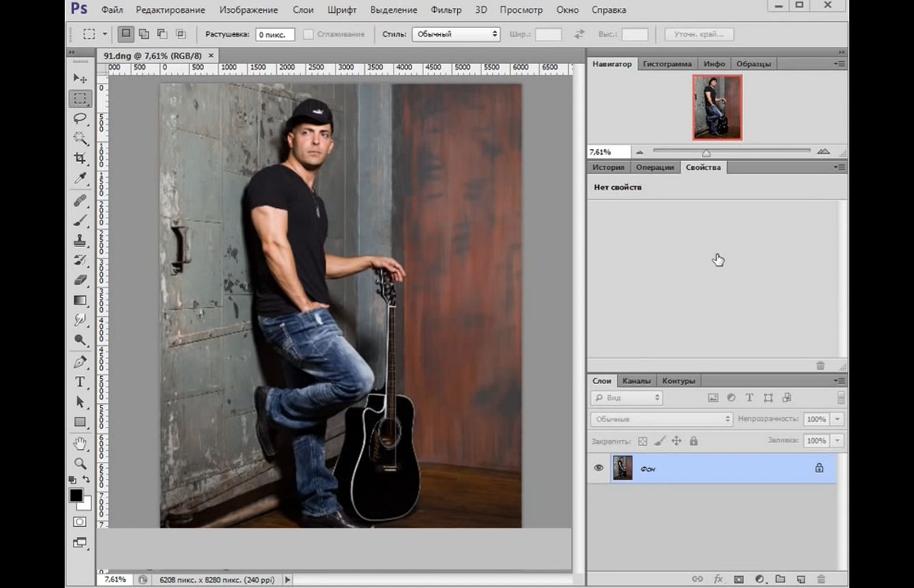Image resolution: width=914 pixels, height=588 pixels.
Task: Set new selection mode in options bar
Action: (x=126, y=34)
